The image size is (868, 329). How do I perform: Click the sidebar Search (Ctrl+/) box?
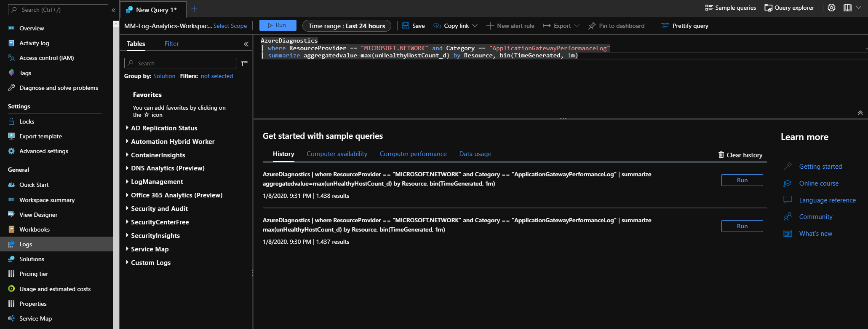[58, 10]
